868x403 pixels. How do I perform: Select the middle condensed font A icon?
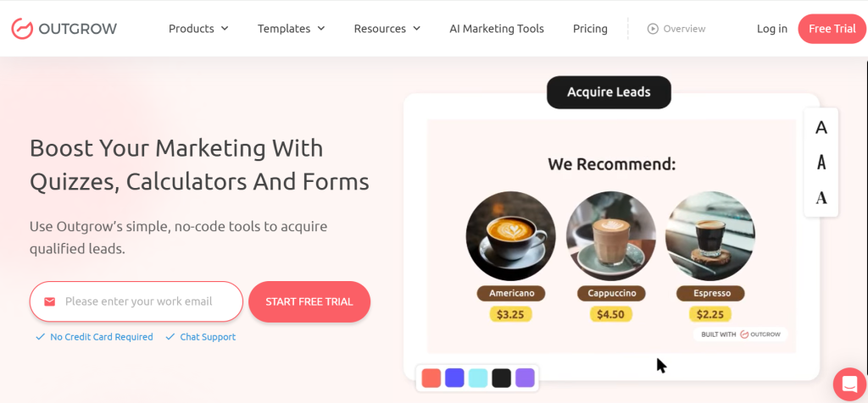tap(821, 163)
